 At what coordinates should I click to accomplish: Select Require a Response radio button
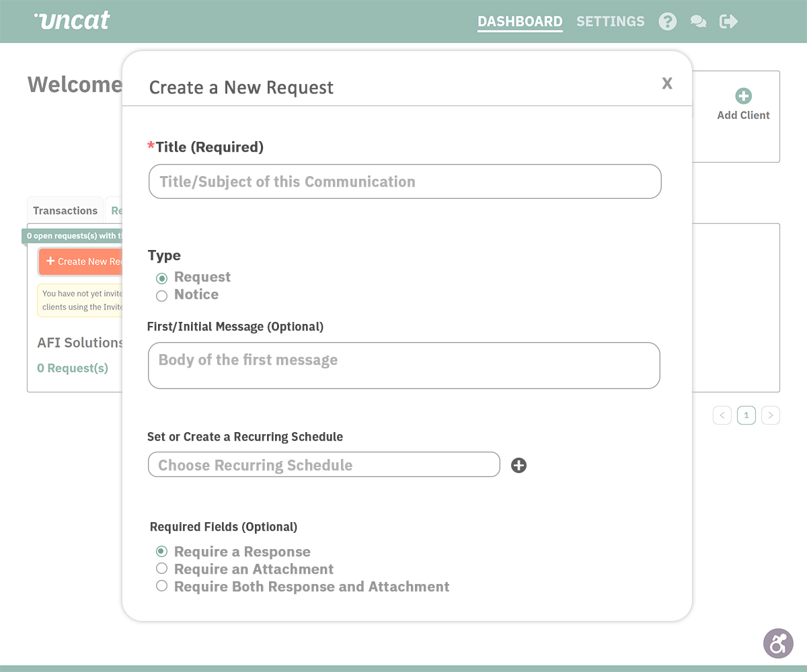tap(161, 551)
